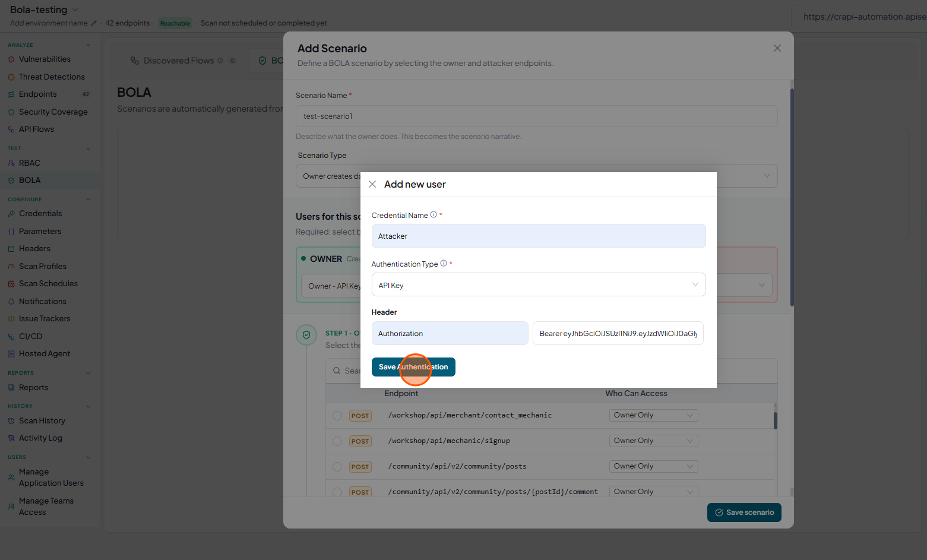Click the CI/CD sidebar icon

[x=11, y=337]
